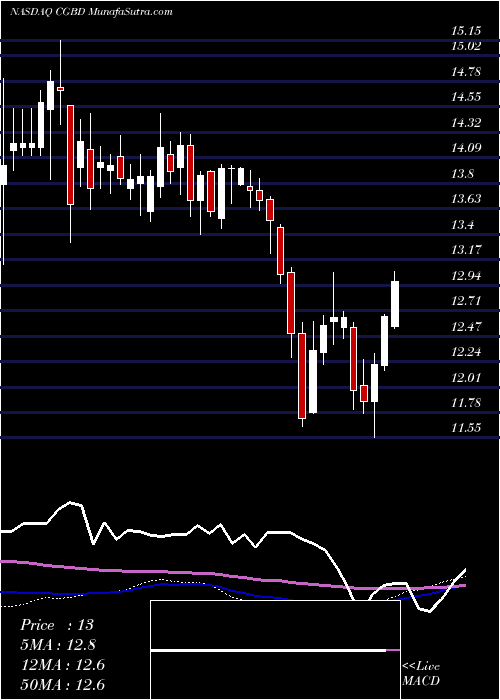Viewport: 500px width, 700px height.
Task: Select the 13.63 price axis label
Action: (466, 199)
